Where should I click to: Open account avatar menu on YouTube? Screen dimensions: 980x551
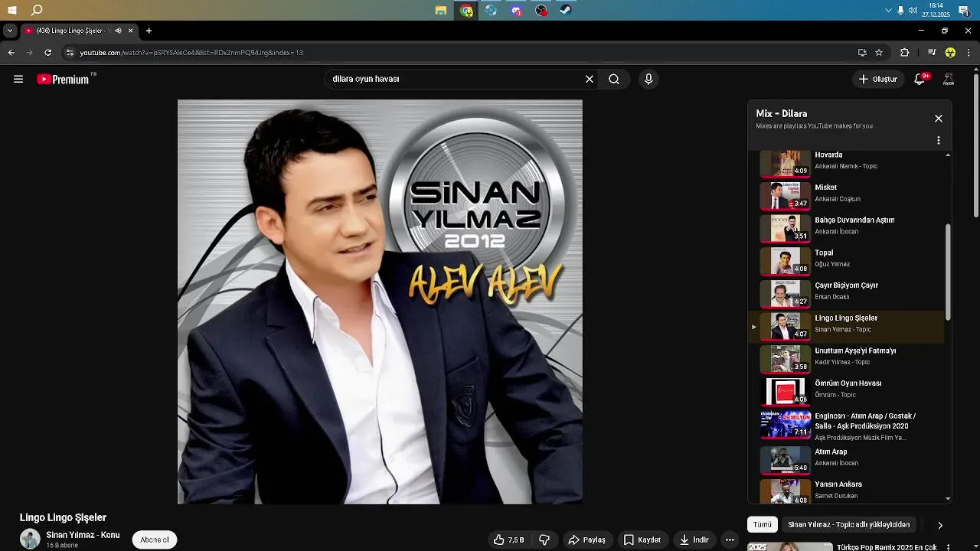point(949,79)
